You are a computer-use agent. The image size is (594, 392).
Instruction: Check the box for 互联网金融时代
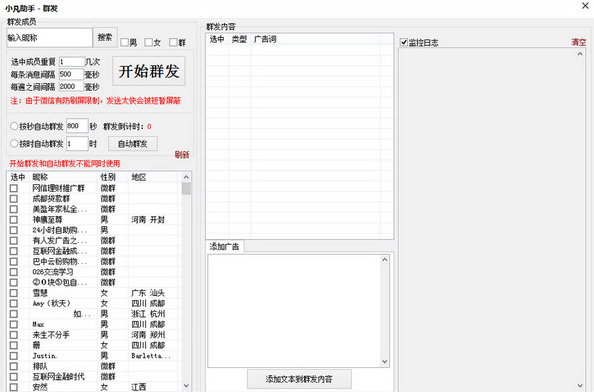coord(14,377)
